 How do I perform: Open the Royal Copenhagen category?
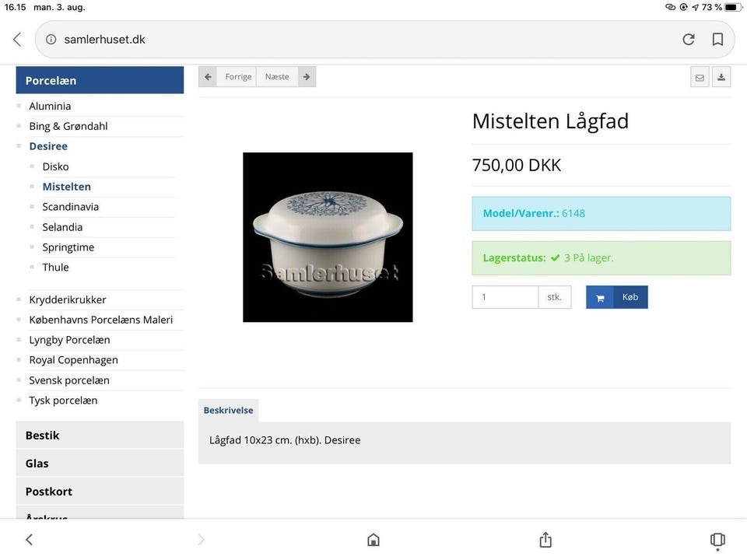[74, 360]
